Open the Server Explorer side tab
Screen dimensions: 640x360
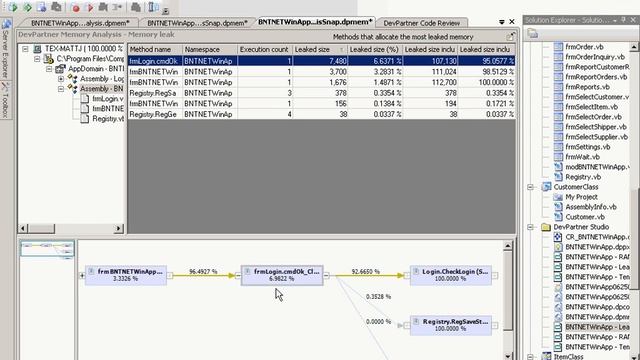point(5,49)
